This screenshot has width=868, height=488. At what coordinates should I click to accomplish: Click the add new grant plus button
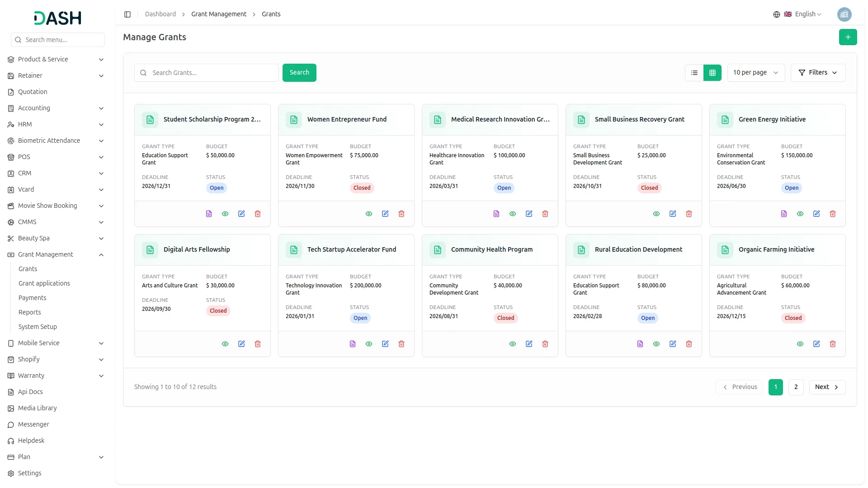pos(848,37)
